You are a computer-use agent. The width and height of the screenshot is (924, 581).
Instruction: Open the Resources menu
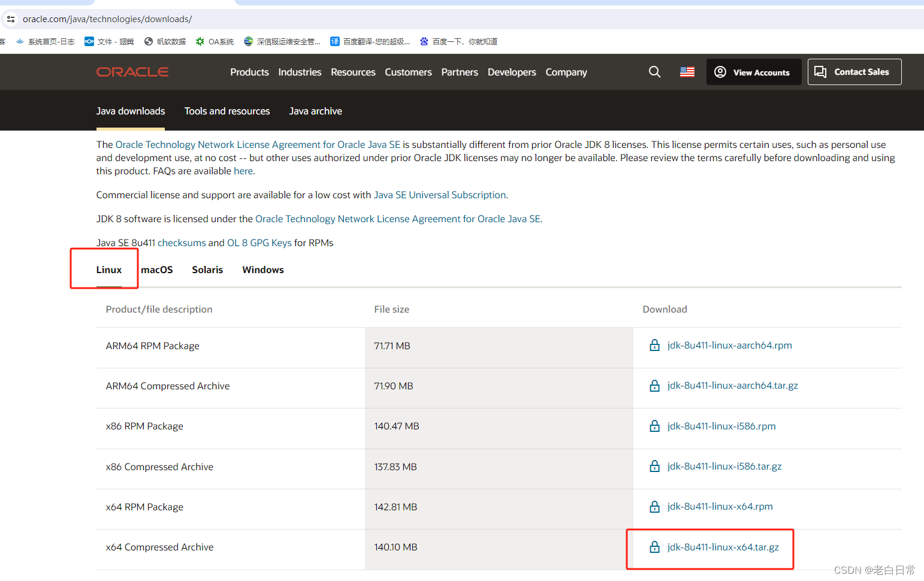(353, 72)
